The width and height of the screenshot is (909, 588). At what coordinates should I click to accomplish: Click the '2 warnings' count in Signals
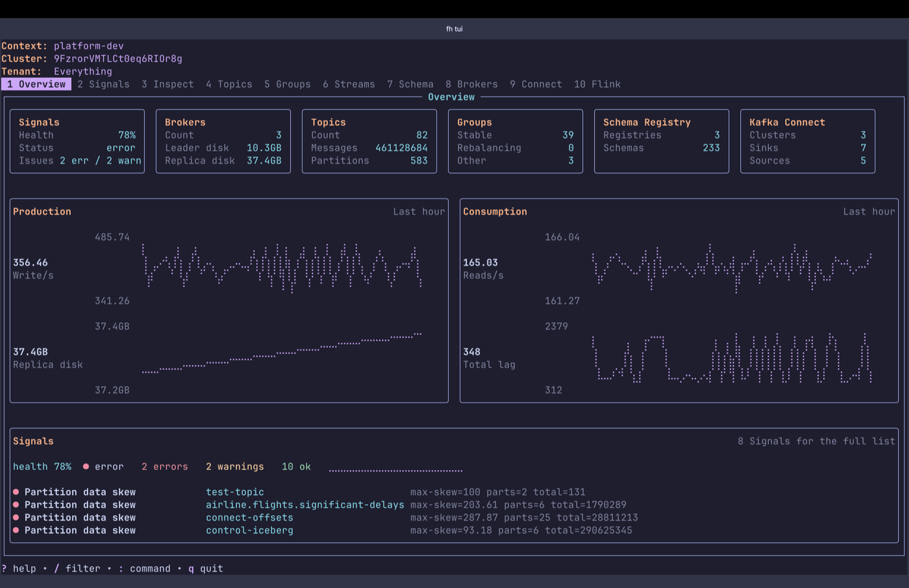tap(235, 466)
